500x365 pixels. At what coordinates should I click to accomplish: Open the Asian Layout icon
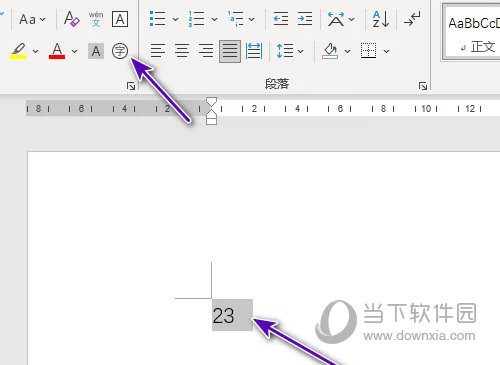(336, 19)
